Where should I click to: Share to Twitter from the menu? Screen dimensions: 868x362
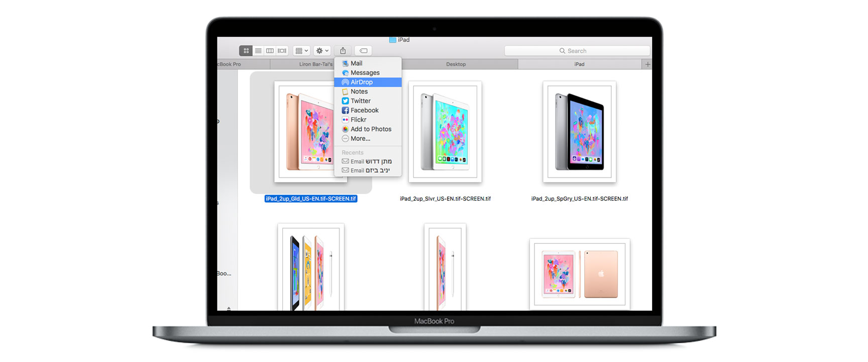coord(368,101)
